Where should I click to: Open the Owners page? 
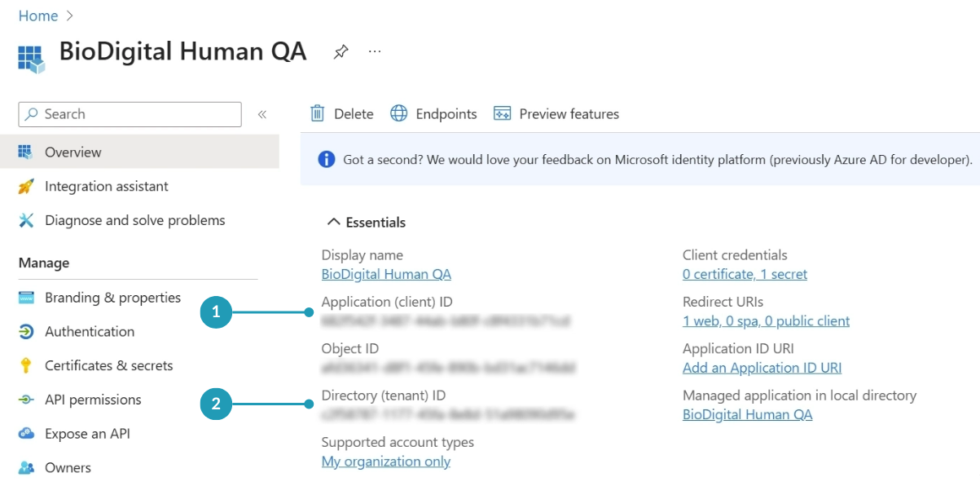click(x=68, y=468)
